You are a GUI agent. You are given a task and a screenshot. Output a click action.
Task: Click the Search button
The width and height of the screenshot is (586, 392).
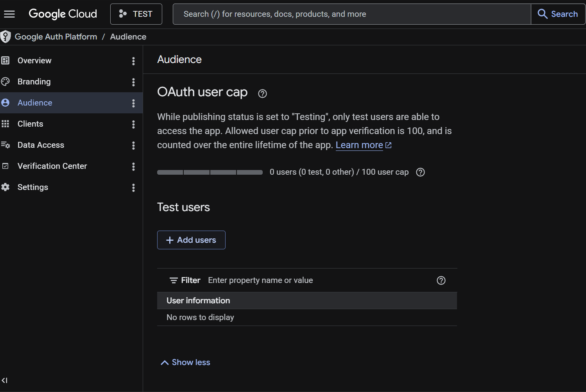coord(558,14)
